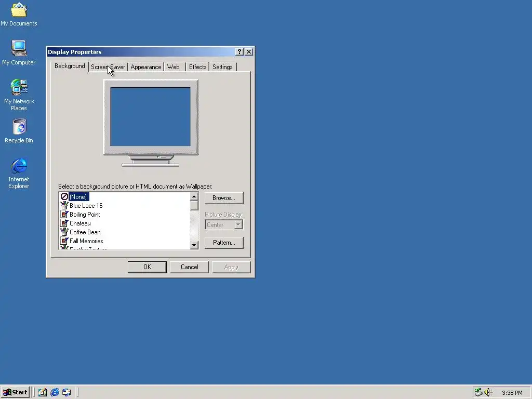This screenshot has height=399, width=532.
Task: Select "(None)" in wallpaper list
Action: [78, 197]
